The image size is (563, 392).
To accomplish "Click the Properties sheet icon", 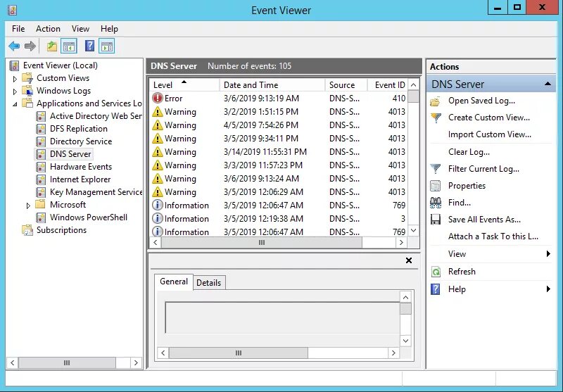I will (435, 186).
